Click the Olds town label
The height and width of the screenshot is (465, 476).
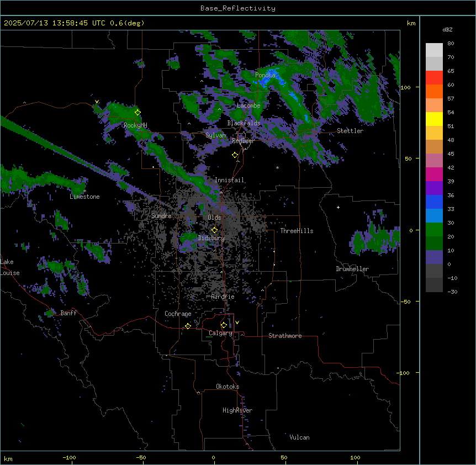pos(214,218)
